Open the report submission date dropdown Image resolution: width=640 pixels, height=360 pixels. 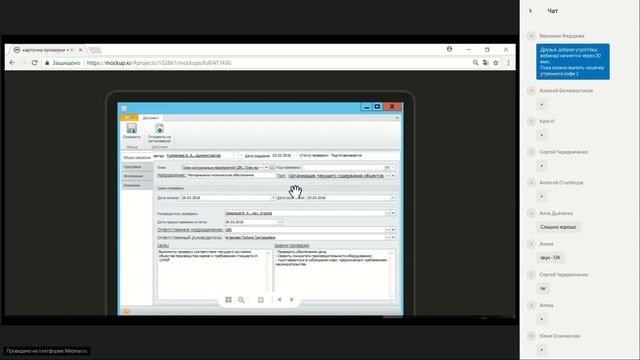coord(280,222)
